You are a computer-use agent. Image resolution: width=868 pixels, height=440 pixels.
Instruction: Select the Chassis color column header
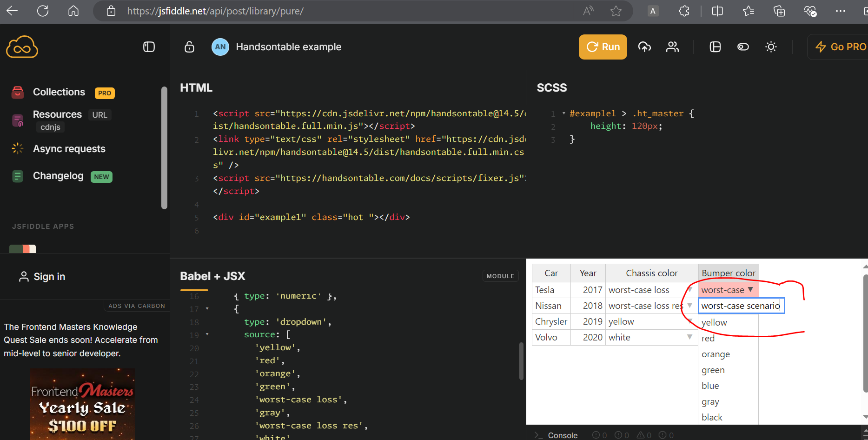(652, 273)
